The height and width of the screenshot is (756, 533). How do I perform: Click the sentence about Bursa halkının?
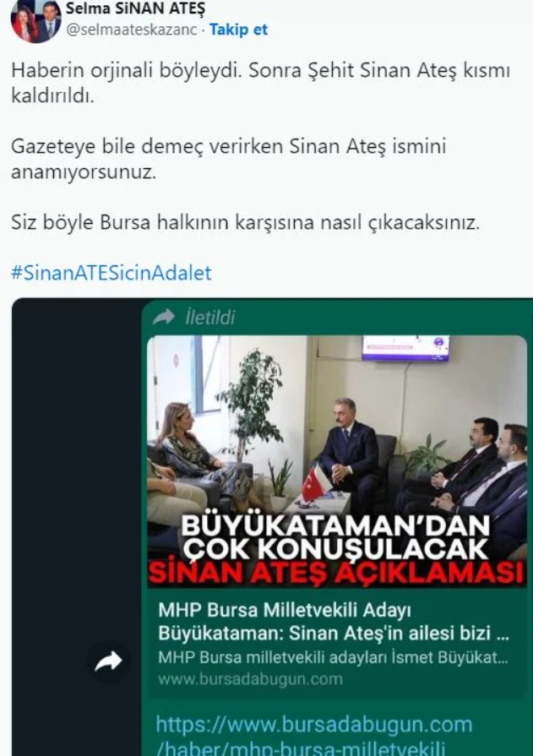246,222
